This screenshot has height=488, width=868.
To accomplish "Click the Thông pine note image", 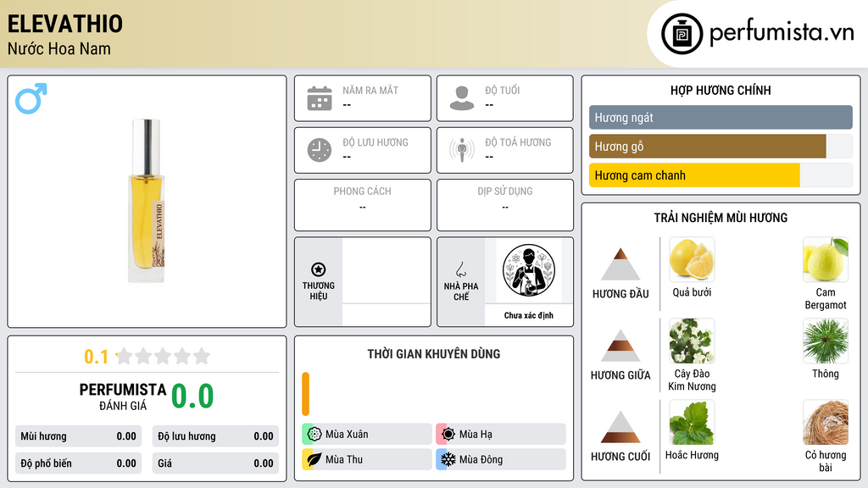I will 826,341.
